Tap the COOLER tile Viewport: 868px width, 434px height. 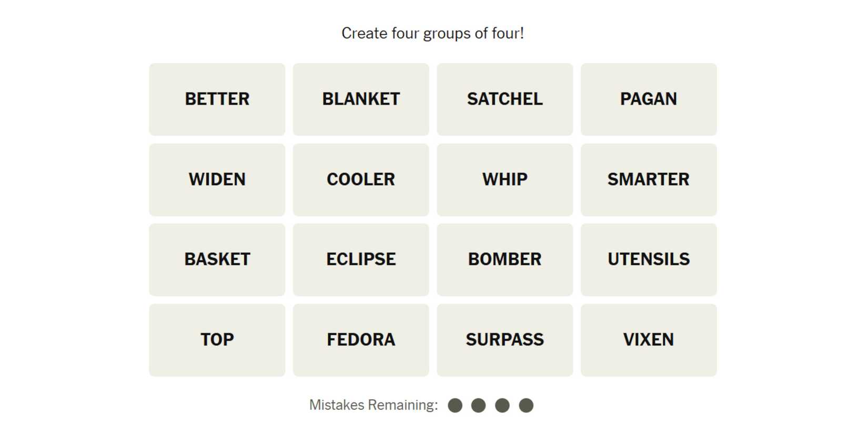pos(361,179)
